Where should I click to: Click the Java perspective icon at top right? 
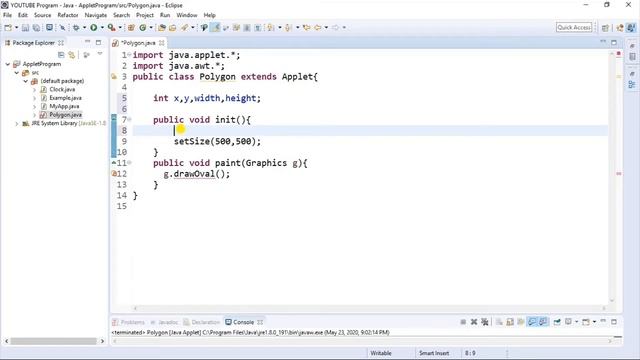click(x=631, y=27)
